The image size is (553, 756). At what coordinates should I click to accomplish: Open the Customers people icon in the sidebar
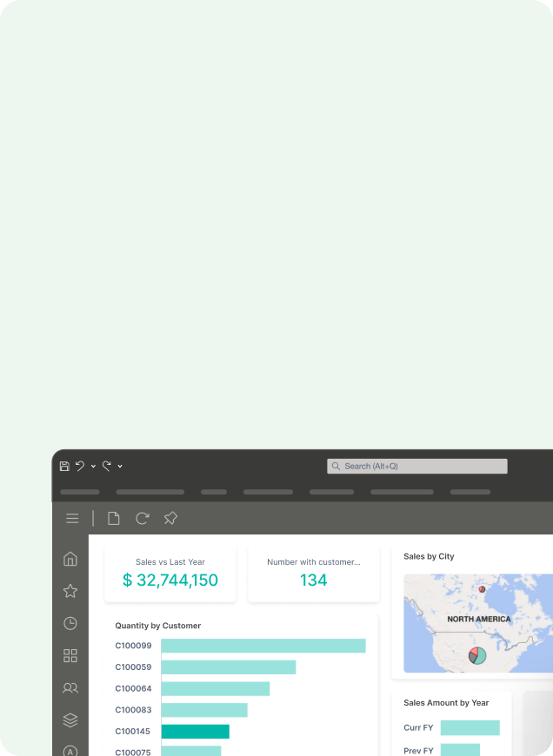(70, 688)
